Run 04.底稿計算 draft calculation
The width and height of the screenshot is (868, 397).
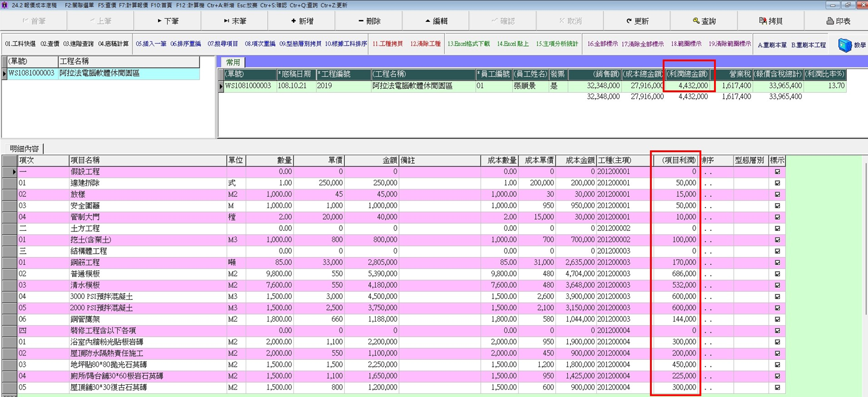[x=113, y=44]
